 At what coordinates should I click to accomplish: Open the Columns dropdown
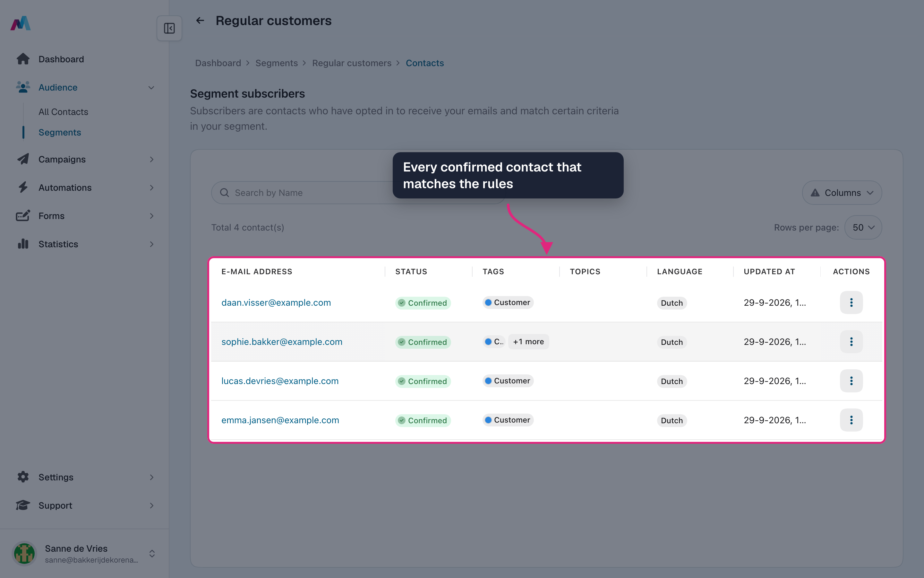point(842,193)
